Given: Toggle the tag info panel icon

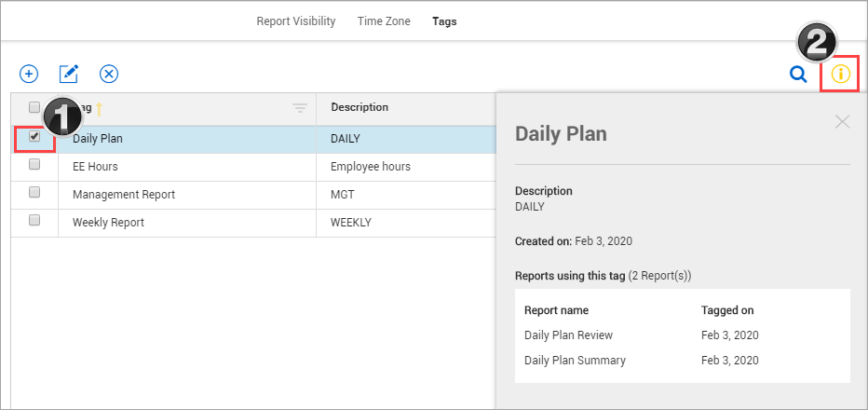Looking at the screenshot, I should coord(841,74).
